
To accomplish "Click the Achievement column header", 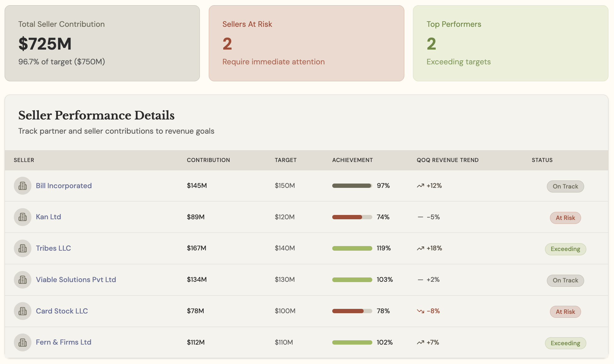I will click(x=352, y=160).
